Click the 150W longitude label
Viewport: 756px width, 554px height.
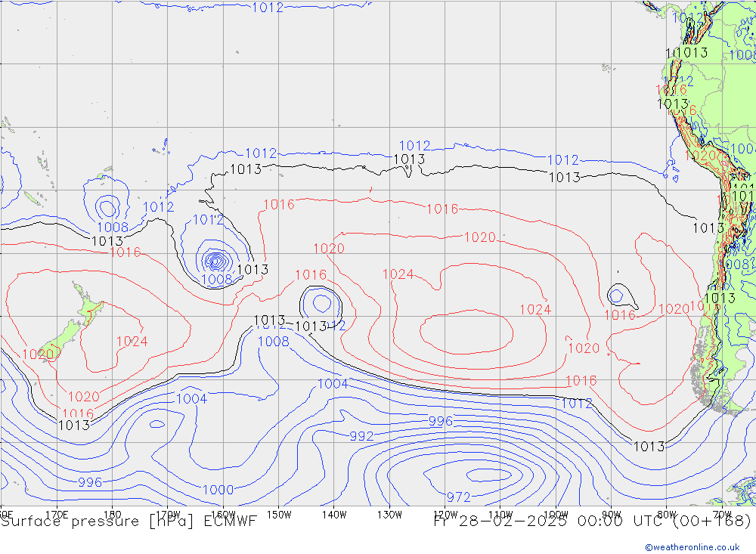[279, 515]
